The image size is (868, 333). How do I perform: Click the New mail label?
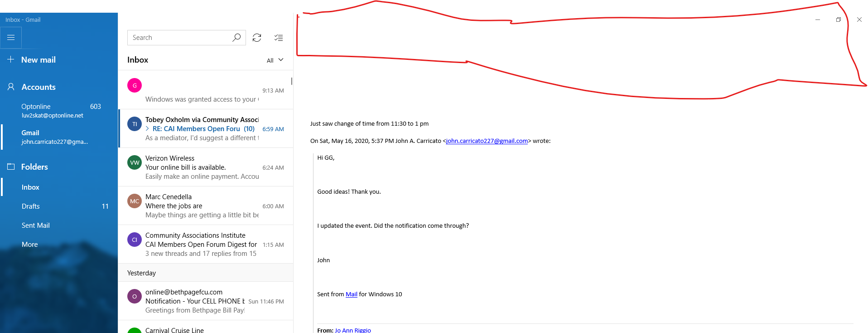pyautogui.click(x=39, y=59)
